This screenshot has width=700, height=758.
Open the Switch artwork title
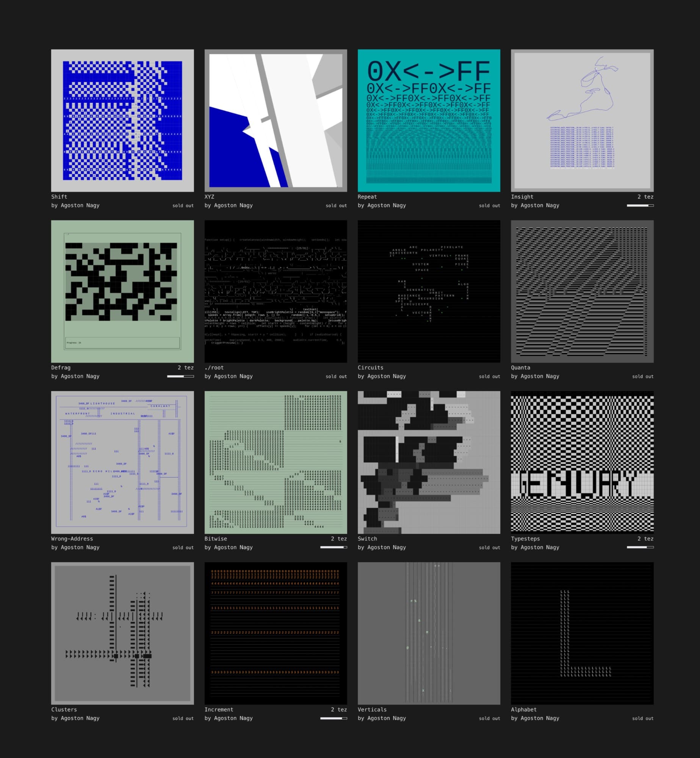point(367,539)
